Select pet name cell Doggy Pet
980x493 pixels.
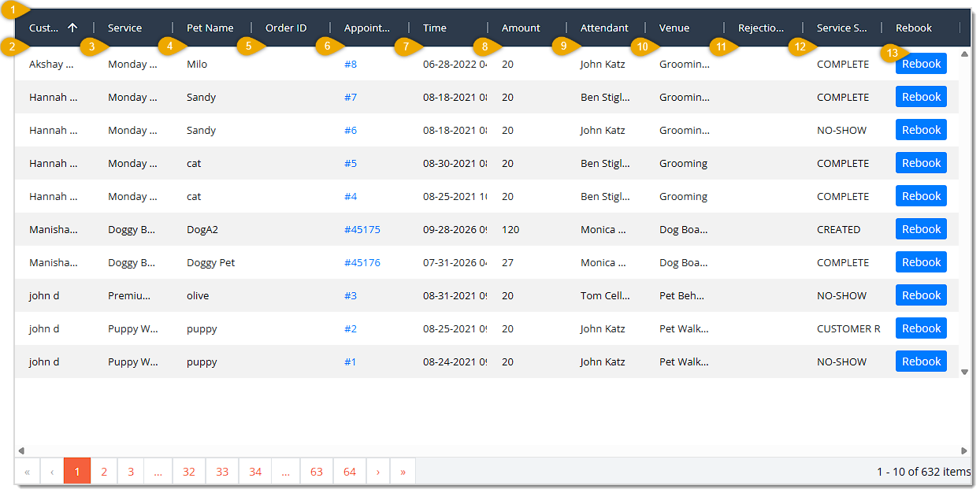[x=211, y=262]
